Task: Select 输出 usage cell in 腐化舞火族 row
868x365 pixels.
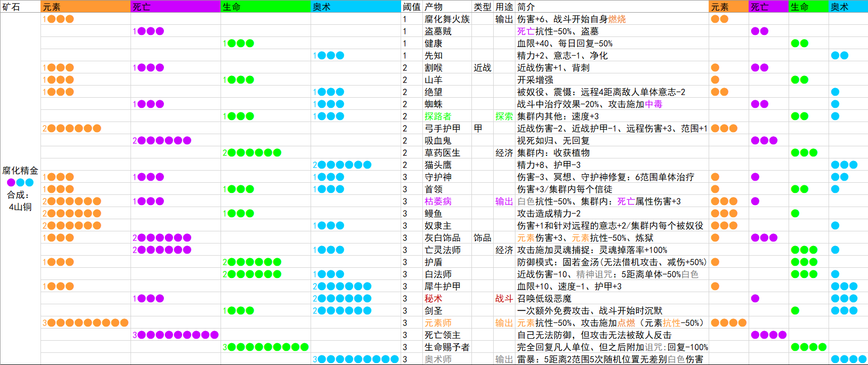Action: pyautogui.click(x=504, y=19)
